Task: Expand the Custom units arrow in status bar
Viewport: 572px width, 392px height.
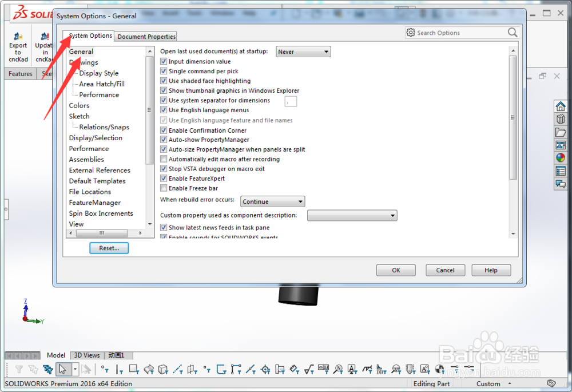Action: (510, 383)
